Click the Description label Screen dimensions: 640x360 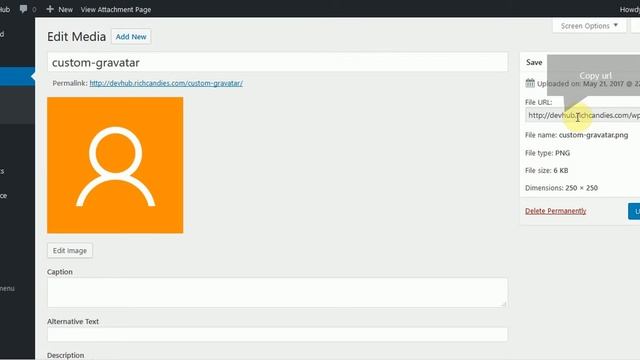(65, 356)
